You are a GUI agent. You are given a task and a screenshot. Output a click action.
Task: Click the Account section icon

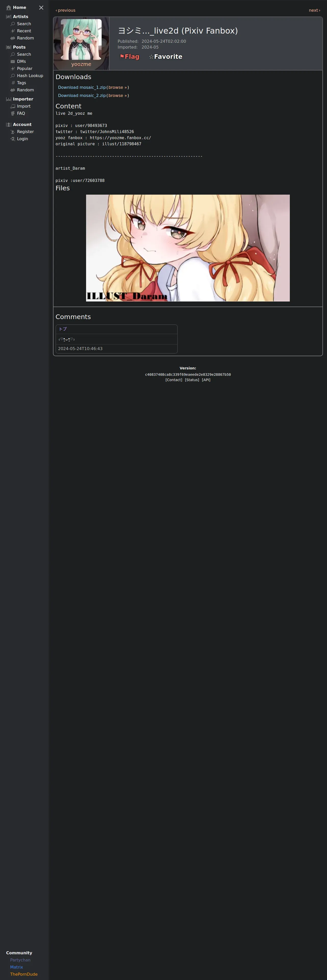(9, 125)
